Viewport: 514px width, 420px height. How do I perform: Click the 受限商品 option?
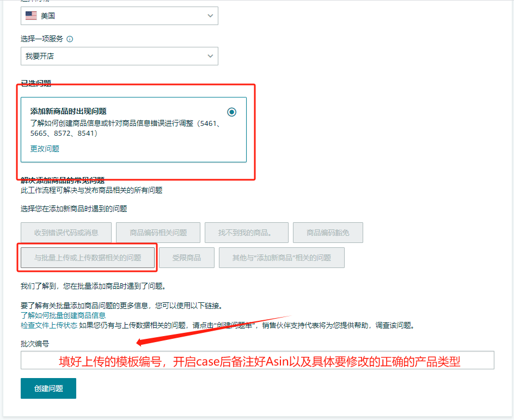186,258
